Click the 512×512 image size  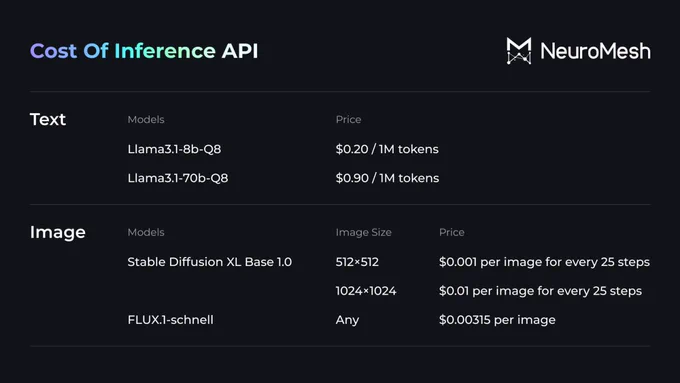[357, 262]
